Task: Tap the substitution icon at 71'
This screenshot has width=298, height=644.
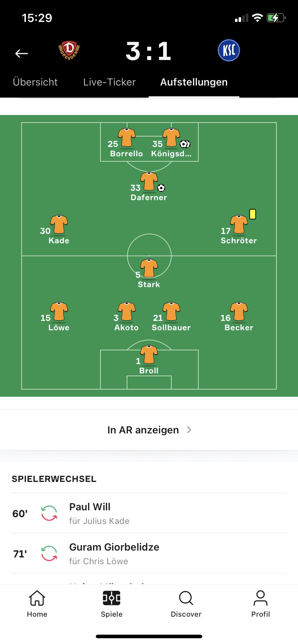Action: (x=49, y=553)
